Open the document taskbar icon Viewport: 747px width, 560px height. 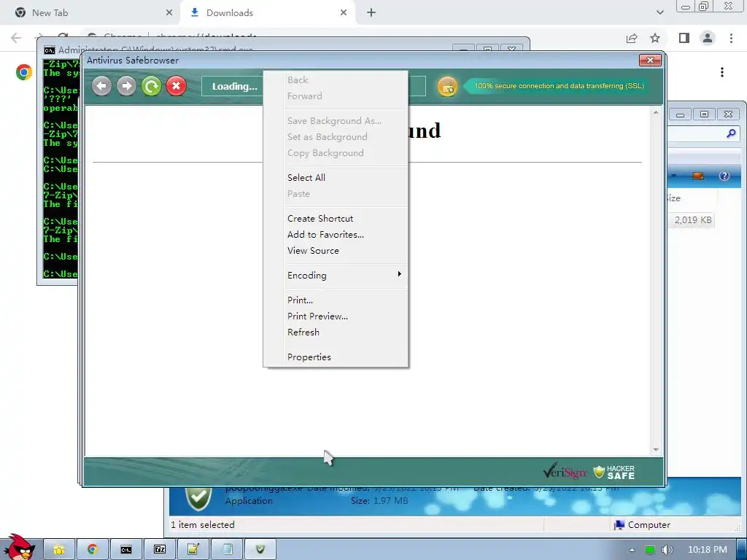click(227, 550)
